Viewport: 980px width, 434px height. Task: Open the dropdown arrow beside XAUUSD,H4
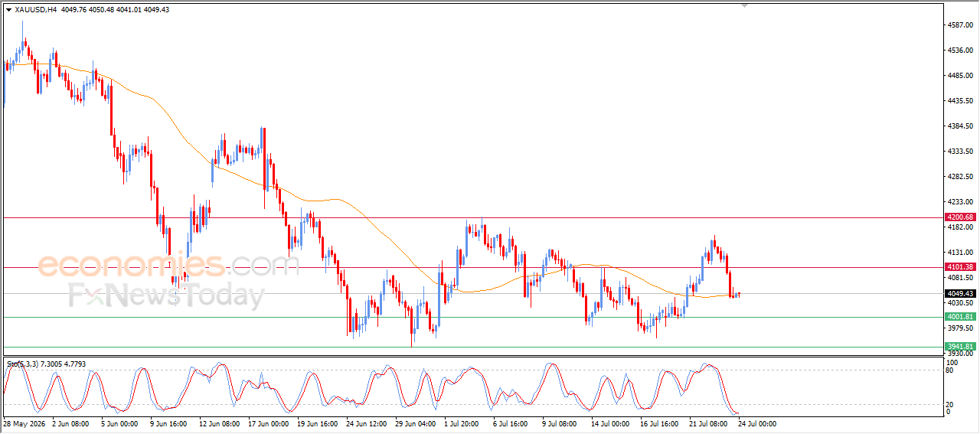pyautogui.click(x=8, y=10)
